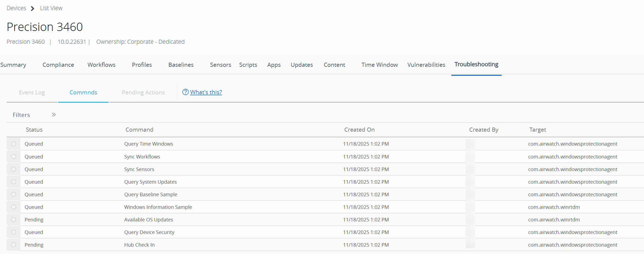Click the What's this? help link

(x=206, y=92)
